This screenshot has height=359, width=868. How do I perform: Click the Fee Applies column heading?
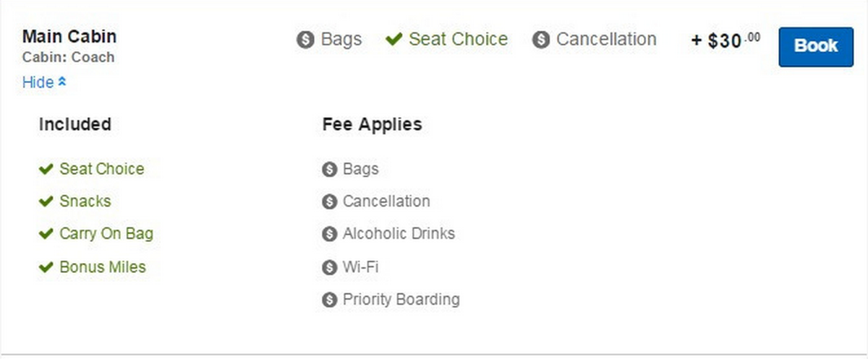[x=372, y=124]
